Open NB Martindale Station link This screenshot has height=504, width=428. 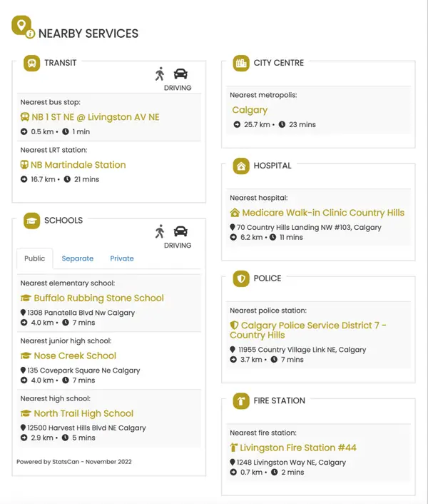[x=78, y=165]
